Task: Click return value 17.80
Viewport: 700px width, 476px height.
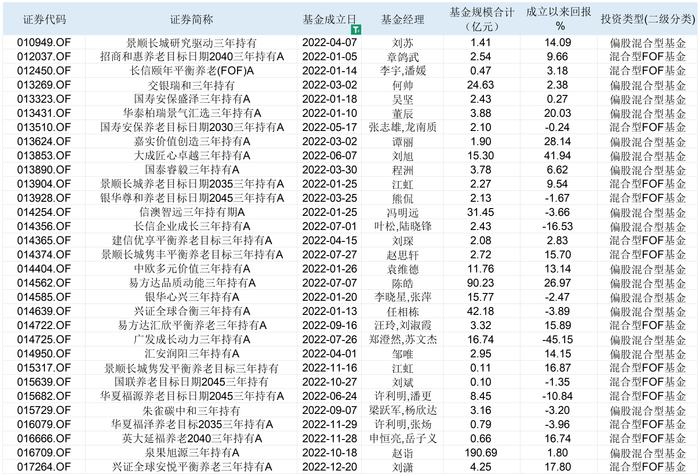Action: [x=558, y=467]
